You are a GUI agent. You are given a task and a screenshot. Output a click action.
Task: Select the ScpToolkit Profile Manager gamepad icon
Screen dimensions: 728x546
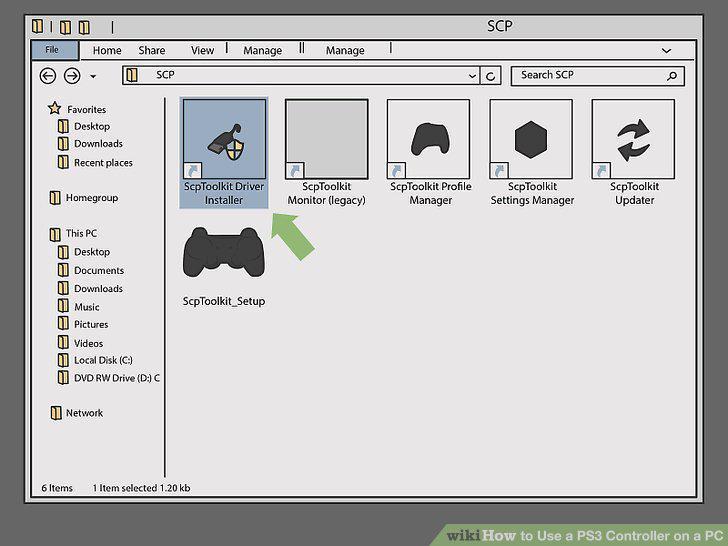pyautogui.click(x=429, y=139)
